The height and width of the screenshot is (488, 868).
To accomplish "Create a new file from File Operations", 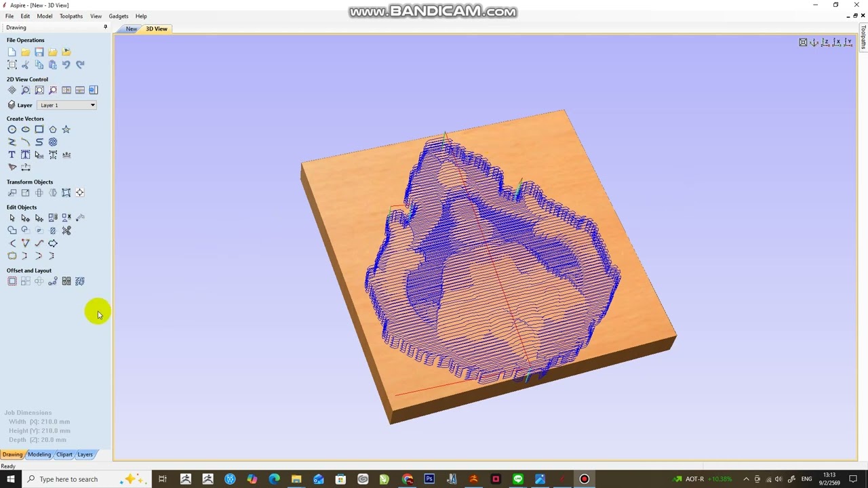I will tap(12, 52).
